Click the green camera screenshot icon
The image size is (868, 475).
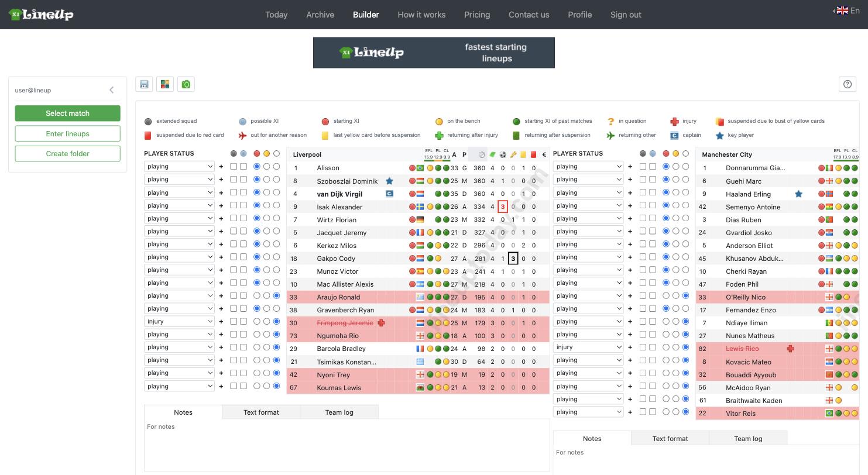186,84
